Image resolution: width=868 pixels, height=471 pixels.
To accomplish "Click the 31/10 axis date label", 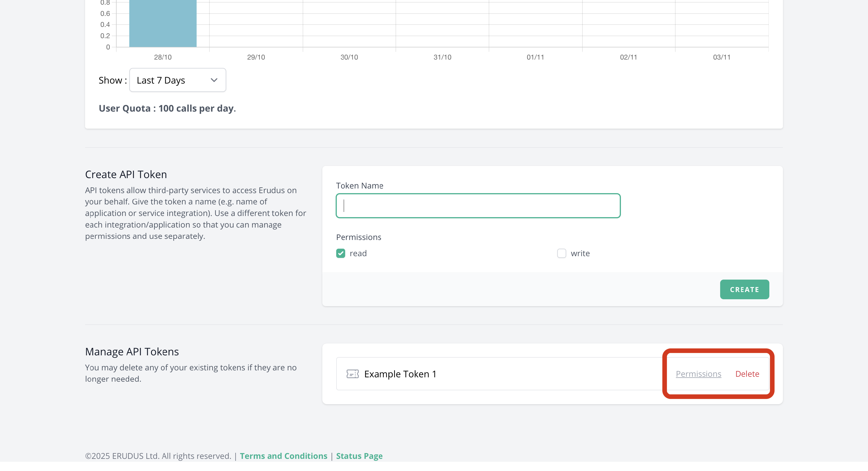I will coord(442,57).
